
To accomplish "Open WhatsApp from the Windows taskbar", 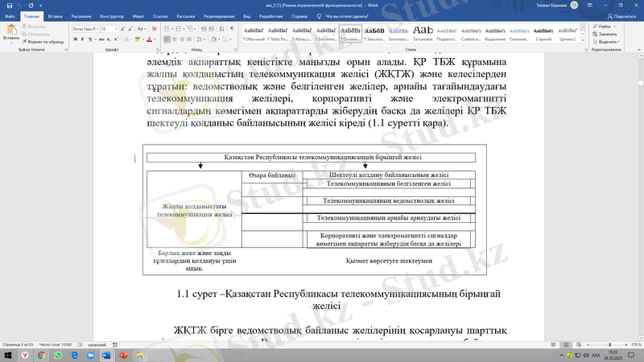I will click(x=58, y=355).
